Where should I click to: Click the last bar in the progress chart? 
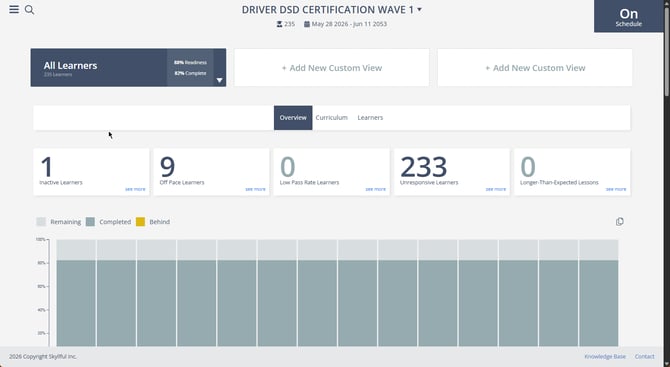pos(599,293)
